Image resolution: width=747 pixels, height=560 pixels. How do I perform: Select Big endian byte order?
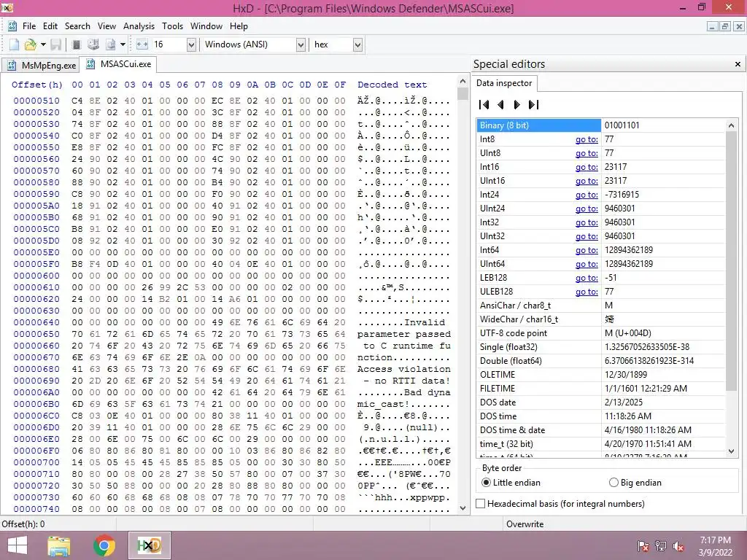click(x=635, y=483)
